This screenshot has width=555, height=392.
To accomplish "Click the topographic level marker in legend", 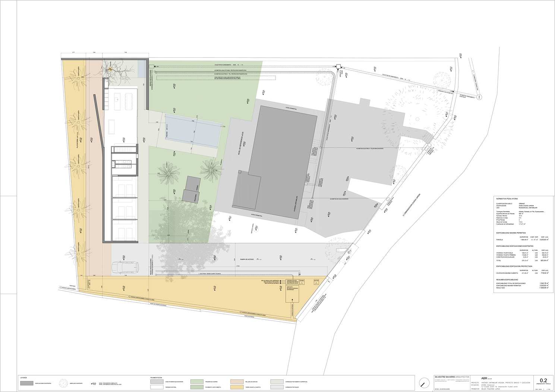I will coord(93,383).
